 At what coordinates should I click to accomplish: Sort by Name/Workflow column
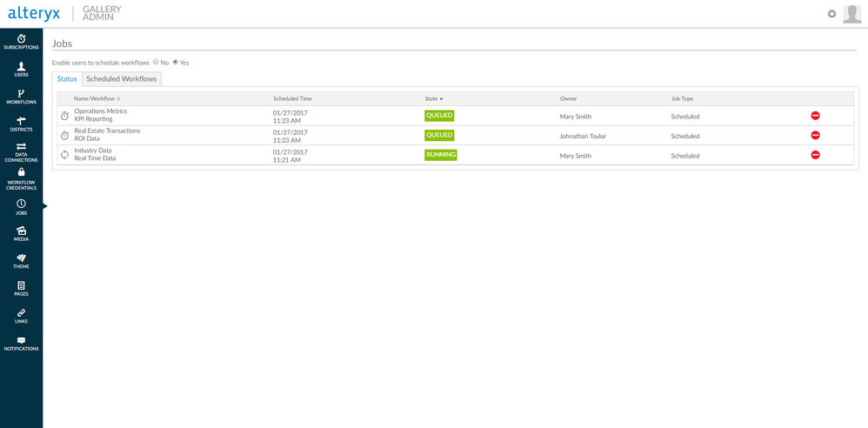tap(97, 98)
